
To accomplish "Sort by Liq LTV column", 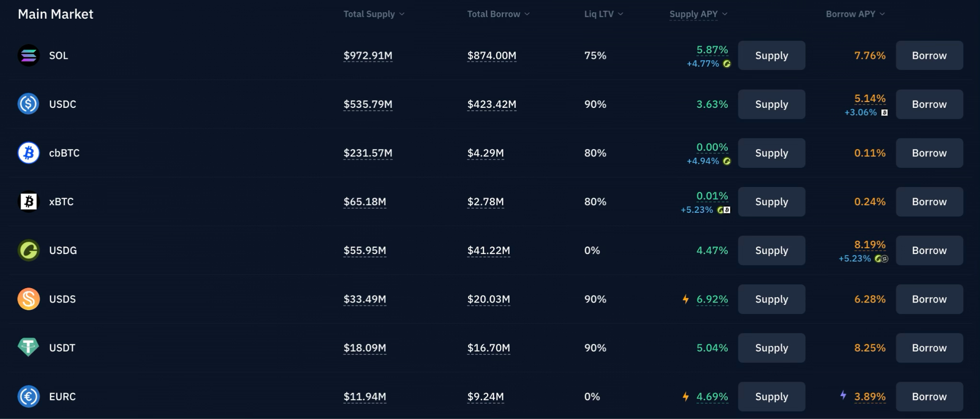I will click(603, 14).
